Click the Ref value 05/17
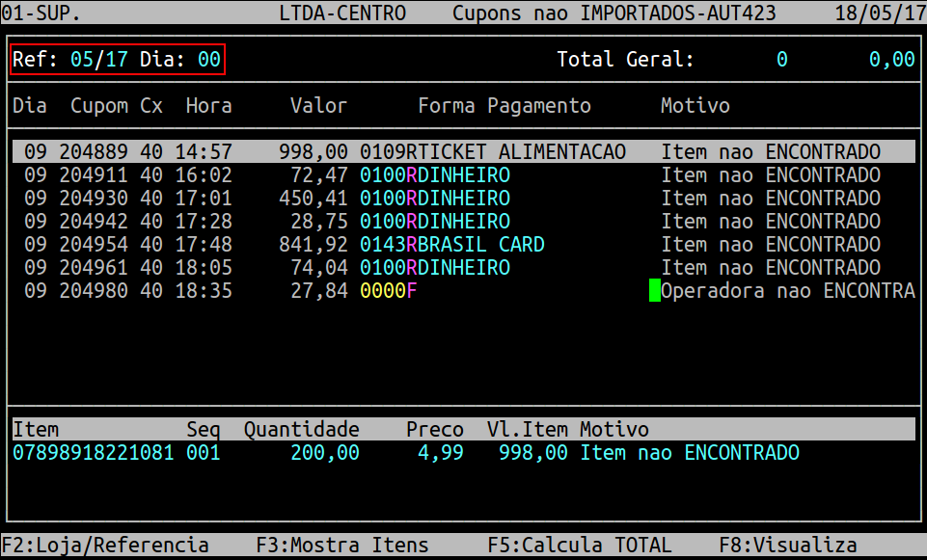927x560 pixels. coord(99,59)
